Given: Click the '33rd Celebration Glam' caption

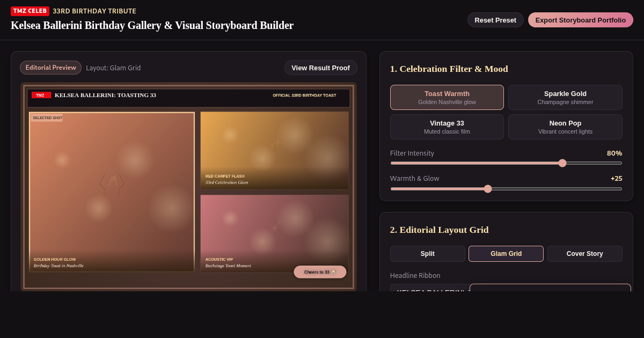Looking at the screenshot, I should (226, 182).
